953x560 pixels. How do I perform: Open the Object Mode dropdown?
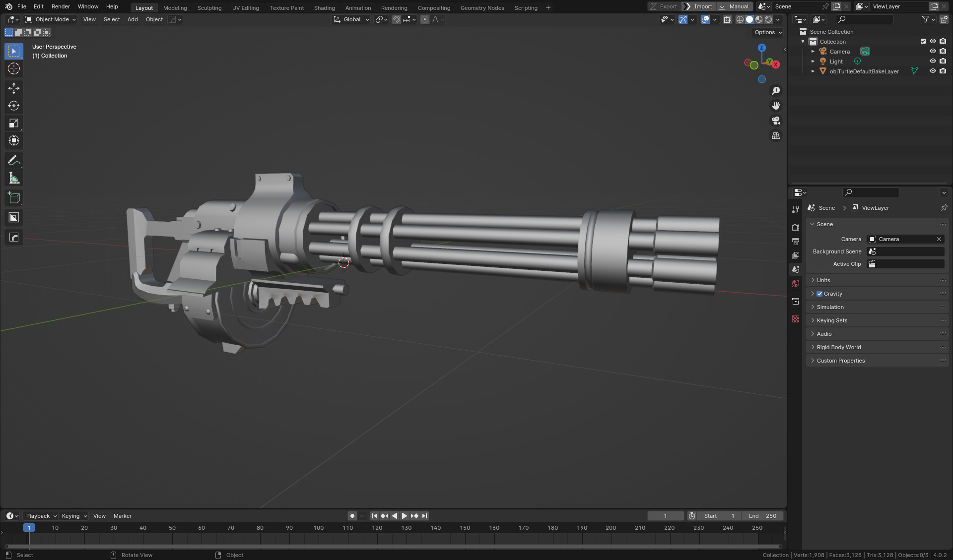click(x=51, y=19)
